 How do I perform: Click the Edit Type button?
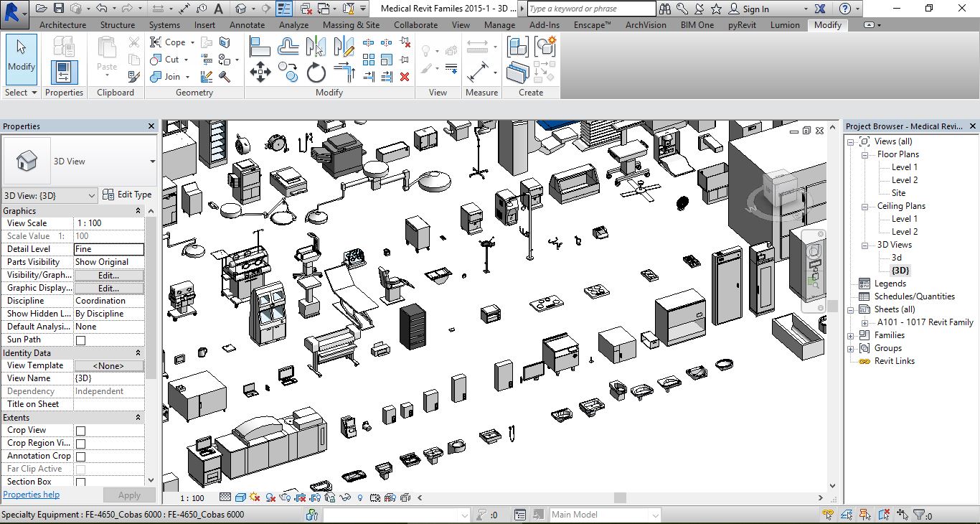click(x=127, y=195)
